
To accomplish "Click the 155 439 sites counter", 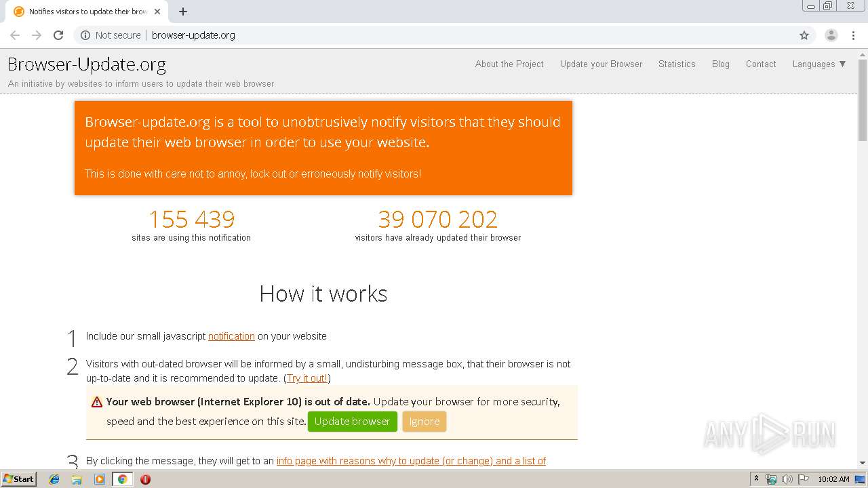I will [x=191, y=219].
